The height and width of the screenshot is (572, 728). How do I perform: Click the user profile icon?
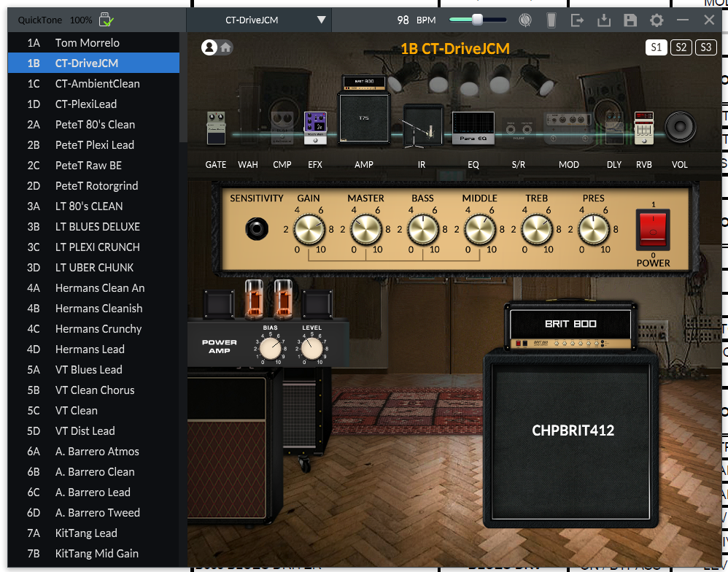tap(209, 47)
